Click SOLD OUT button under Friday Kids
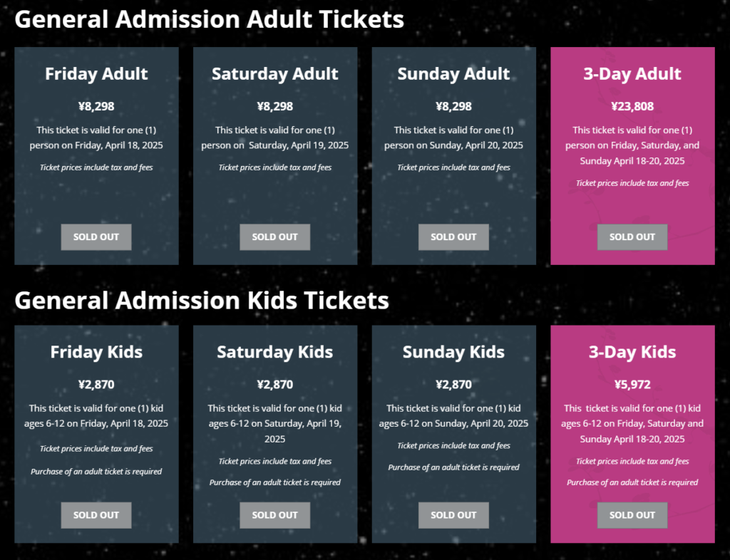This screenshot has height=560, width=730. point(96,515)
